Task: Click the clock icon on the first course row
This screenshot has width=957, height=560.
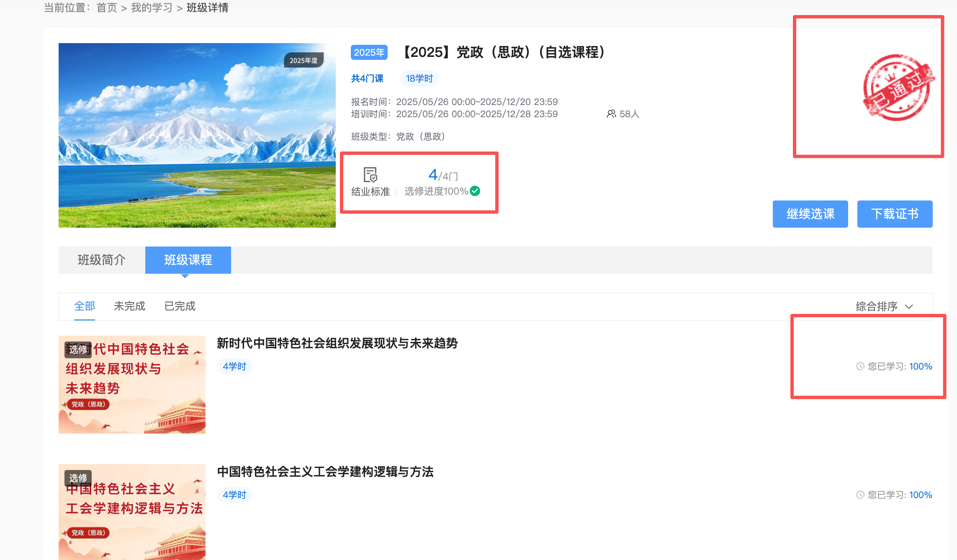Action: tap(860, 367)
